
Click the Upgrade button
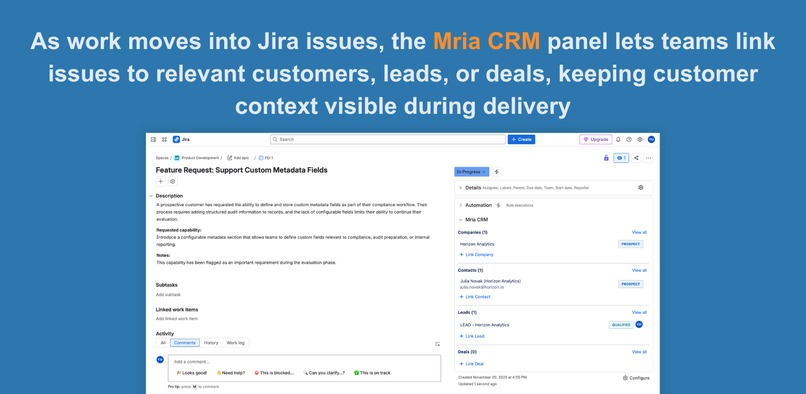(596, 139)
